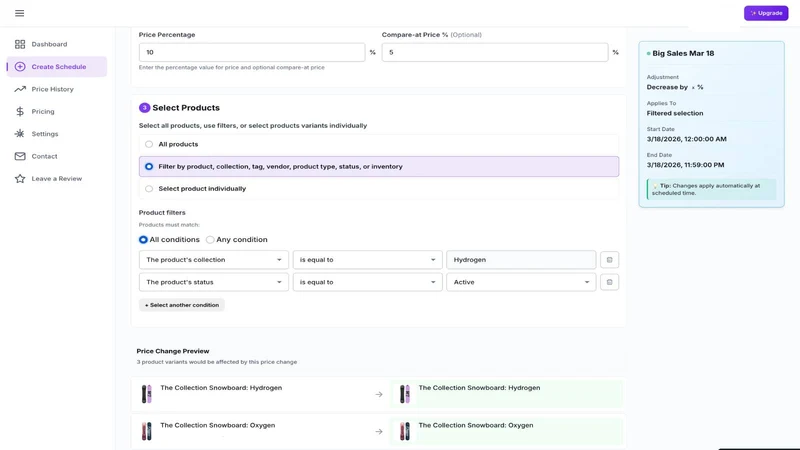Screen dimensions: 800x450
Task: Choose Select product individually option
Action: point(149,189)
